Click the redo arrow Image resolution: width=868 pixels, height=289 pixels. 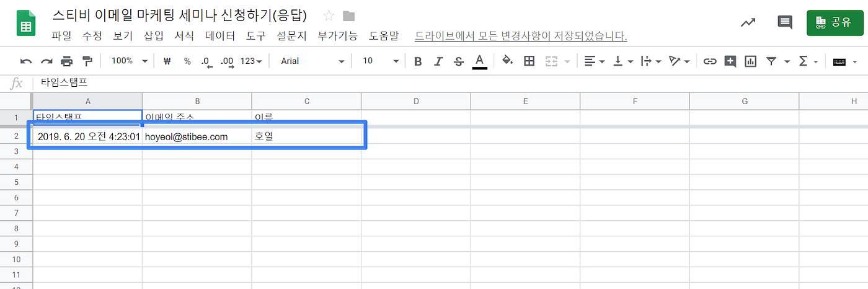[46, 61]
